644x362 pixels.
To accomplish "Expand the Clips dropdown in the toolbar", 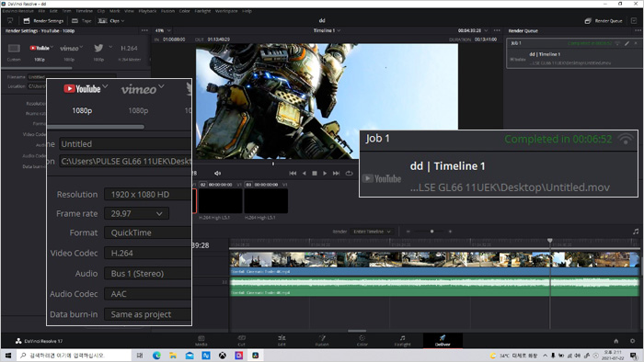I will (111, 20).
